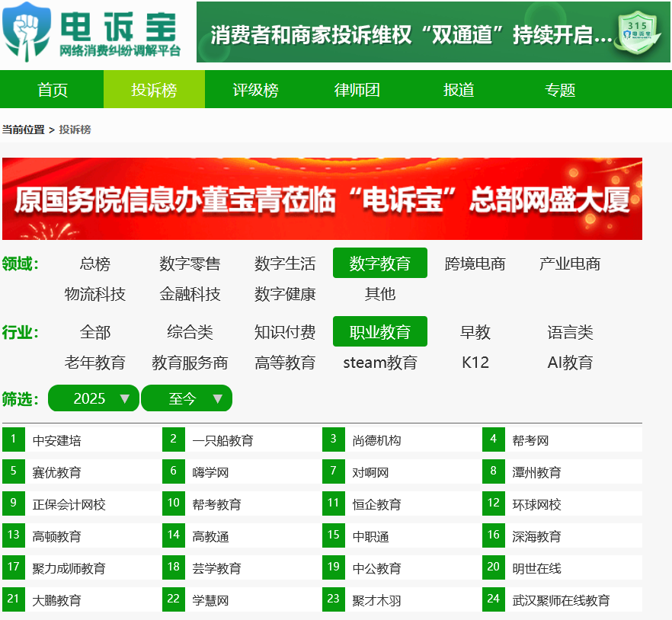Select the 跨境电商 field filter

(x=475, y=263)
